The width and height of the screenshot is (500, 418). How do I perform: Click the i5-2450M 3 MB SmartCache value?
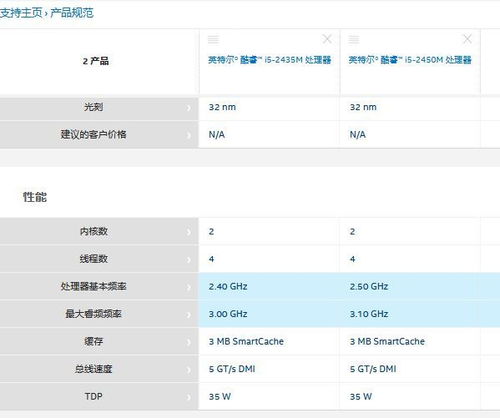coord(387,341)
